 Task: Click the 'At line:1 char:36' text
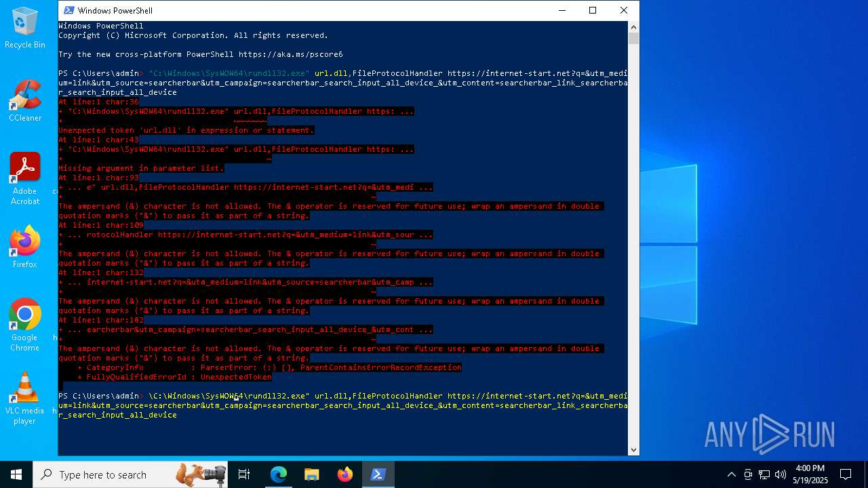[98, 102]
